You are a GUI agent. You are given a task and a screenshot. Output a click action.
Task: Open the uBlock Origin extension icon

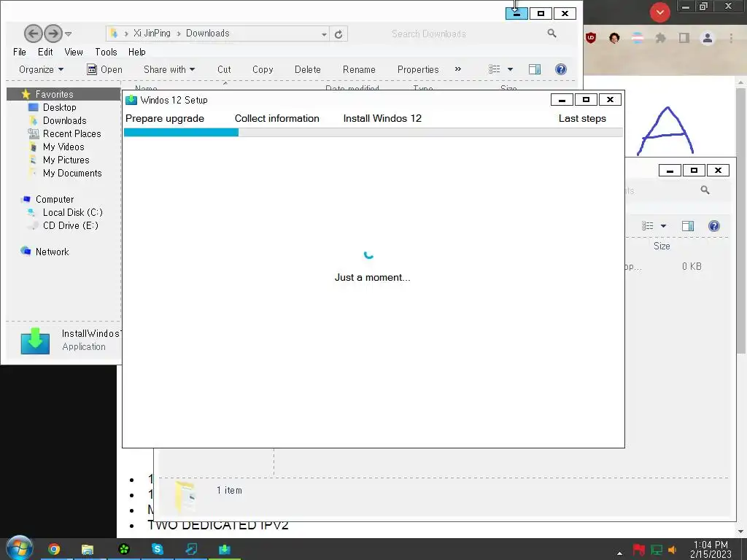coord(591,38)
